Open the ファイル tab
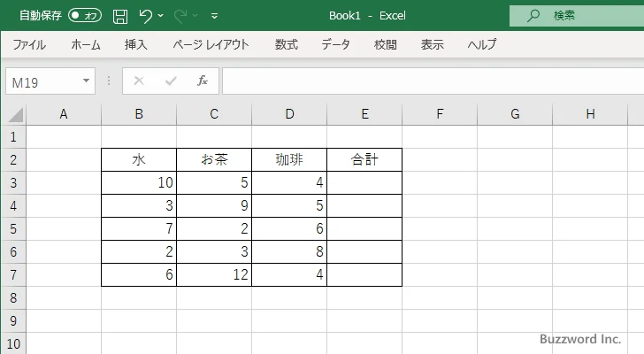The width and height of the screenshot is (644, 354). pos(29,44)
